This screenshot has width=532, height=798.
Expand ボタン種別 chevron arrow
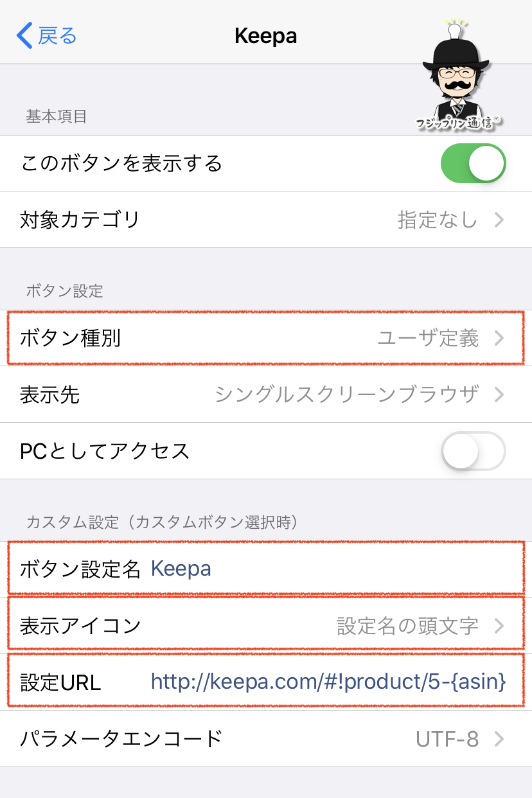[499, 339]
